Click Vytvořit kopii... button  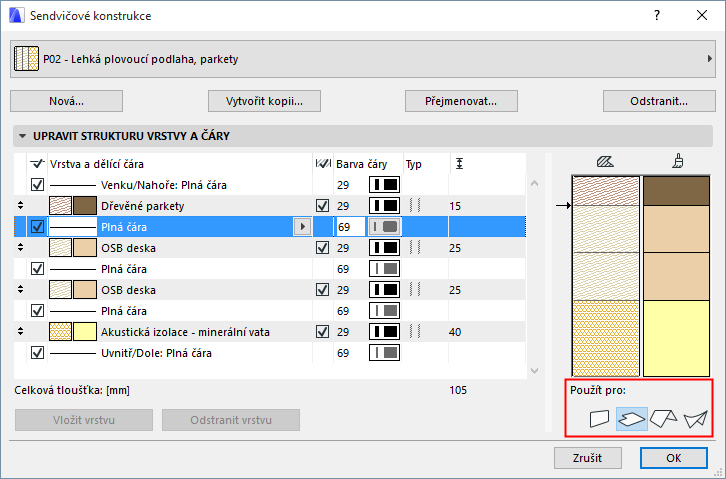(264, 101)
